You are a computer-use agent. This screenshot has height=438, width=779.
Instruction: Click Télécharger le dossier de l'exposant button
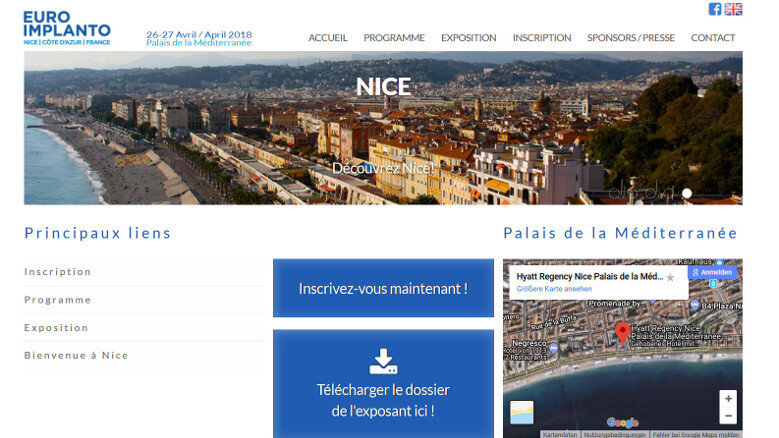pos(383,384)
